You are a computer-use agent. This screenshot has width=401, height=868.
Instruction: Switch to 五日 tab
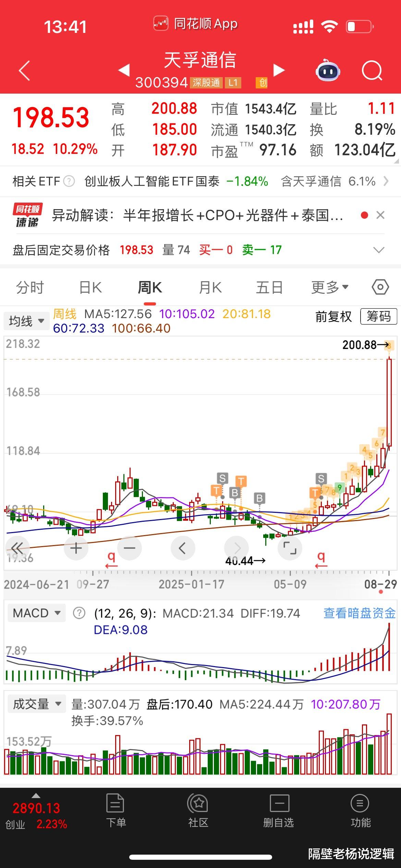(269, 287)
